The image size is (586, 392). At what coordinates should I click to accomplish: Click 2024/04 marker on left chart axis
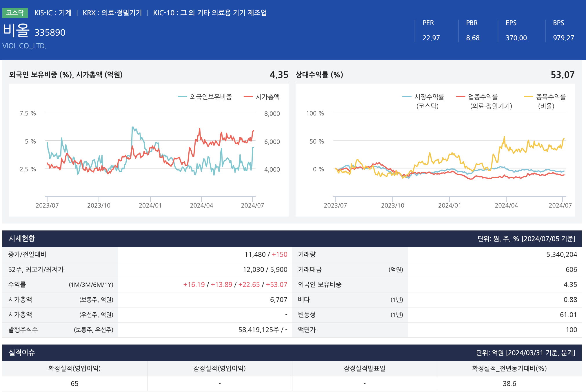pos(201,205)
